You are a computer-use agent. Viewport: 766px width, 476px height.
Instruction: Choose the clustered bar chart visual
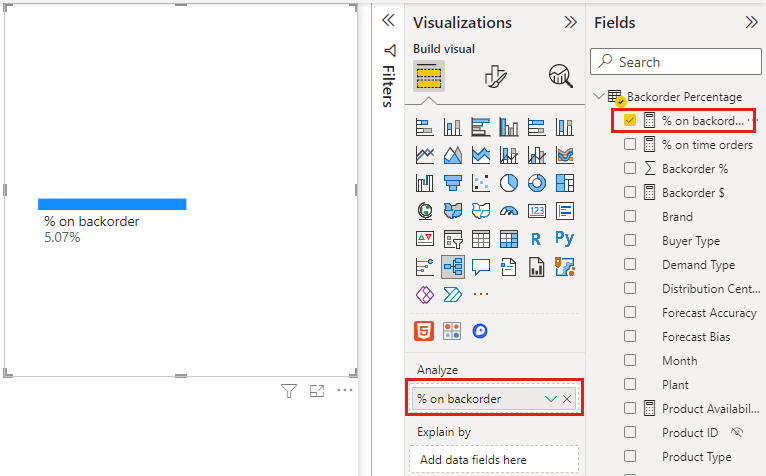(x=481, y=128)
